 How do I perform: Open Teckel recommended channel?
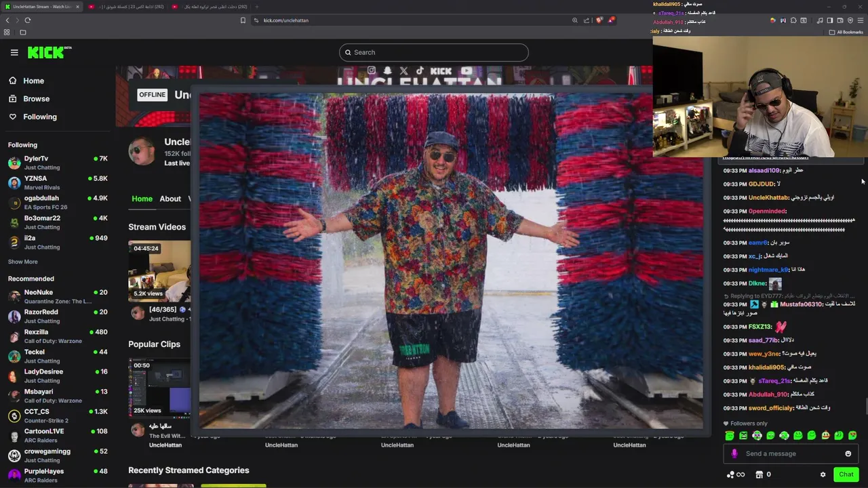click(x=58, y=356)
